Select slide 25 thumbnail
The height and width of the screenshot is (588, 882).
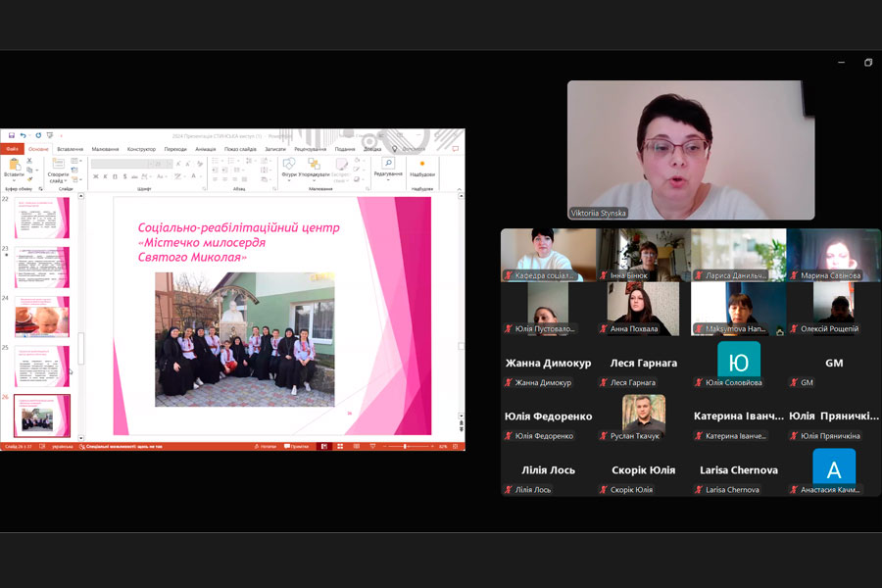coord(41,366)
